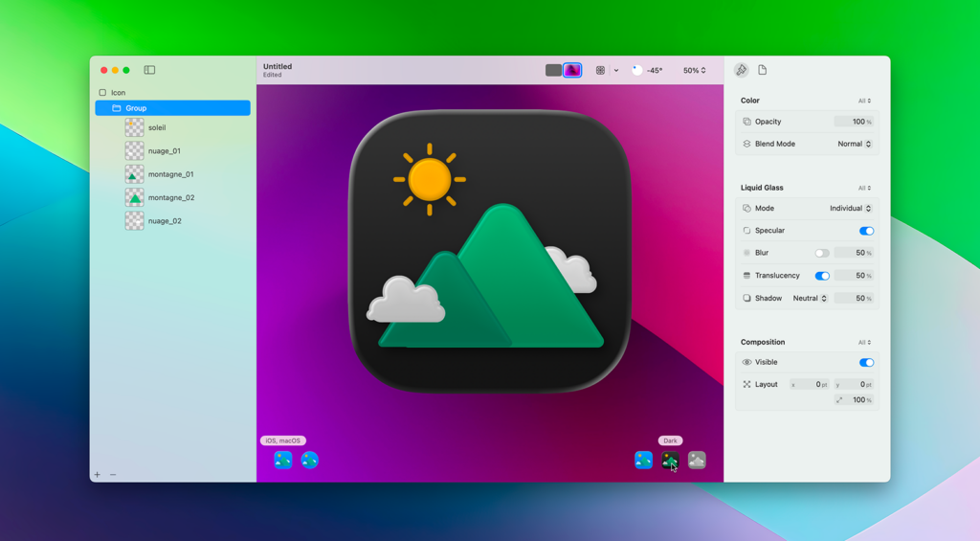Select the Mono gray appearance preview icon
This screenshot has height=541, width=980.
pyautogui.click(x=697, y=461)
